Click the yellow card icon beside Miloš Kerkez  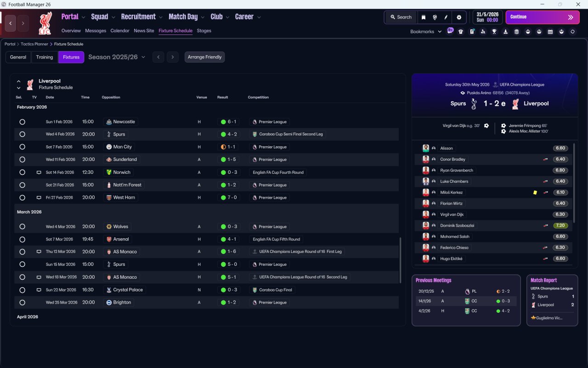535,193
